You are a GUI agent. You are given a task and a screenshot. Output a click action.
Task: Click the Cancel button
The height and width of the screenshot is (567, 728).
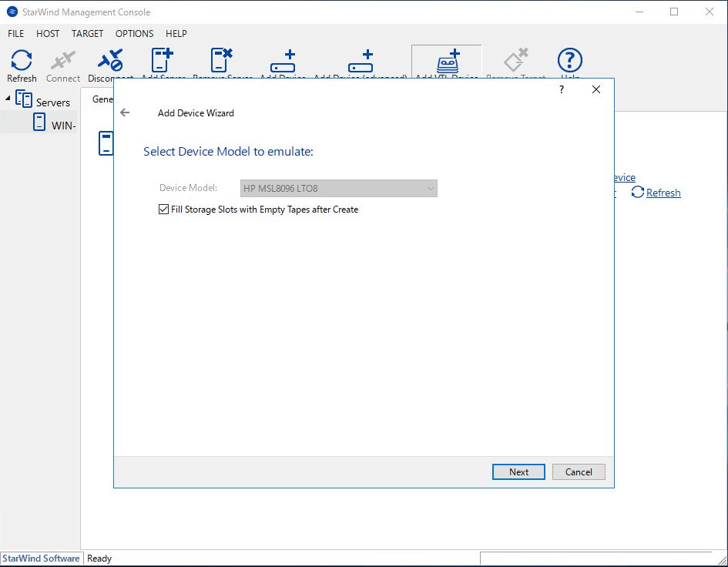(x=579, y=471)
